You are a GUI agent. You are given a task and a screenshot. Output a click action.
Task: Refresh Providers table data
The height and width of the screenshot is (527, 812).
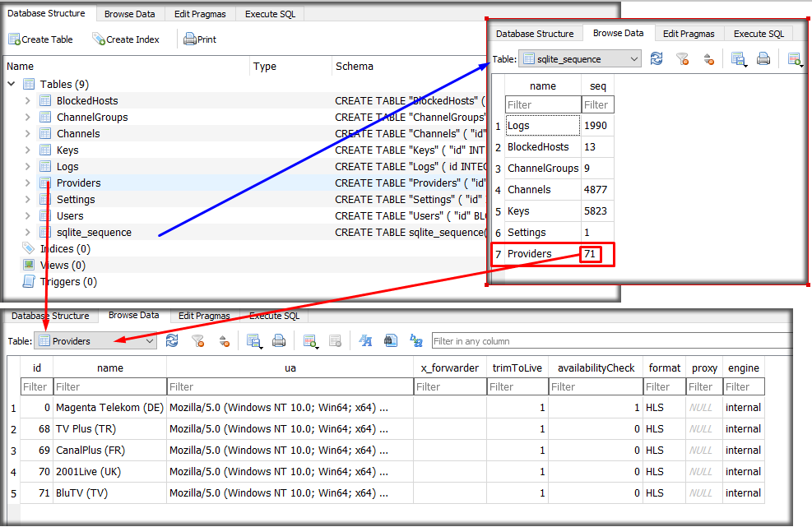172,340
